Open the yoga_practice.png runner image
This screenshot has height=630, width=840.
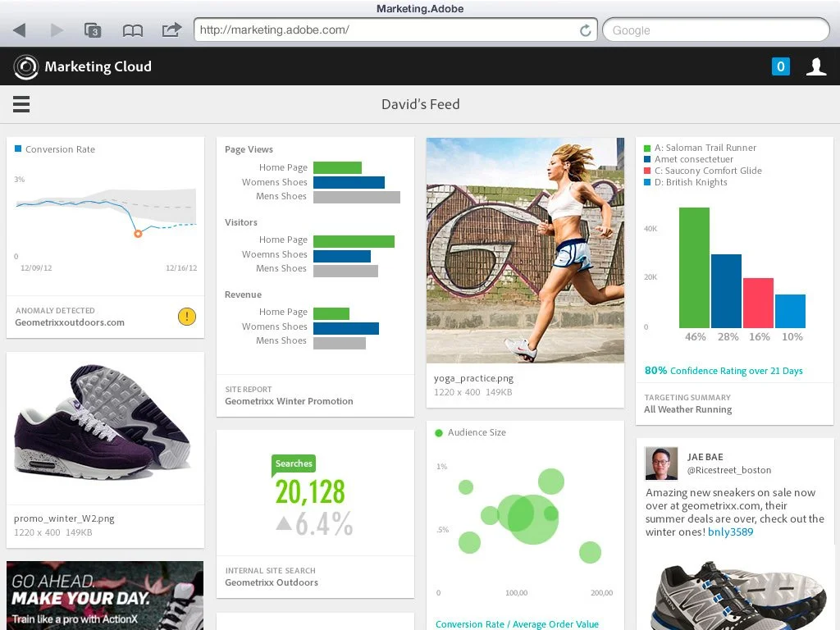(525, 250)
